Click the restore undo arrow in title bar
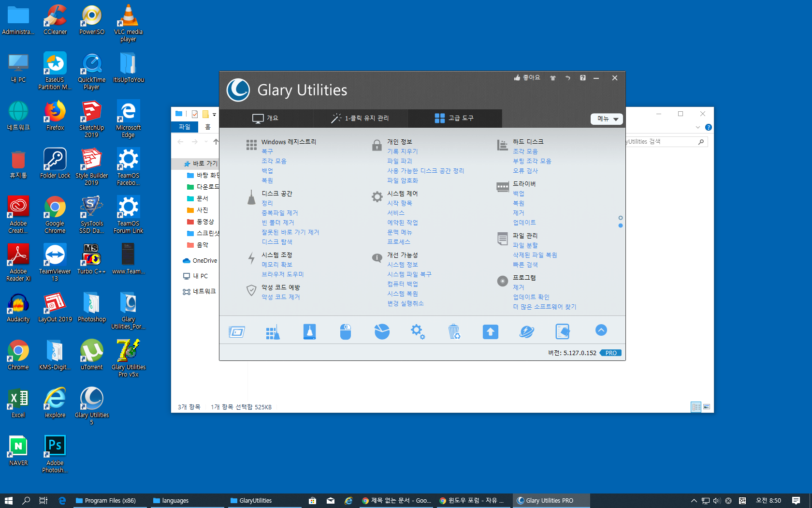 coord(568,78)
